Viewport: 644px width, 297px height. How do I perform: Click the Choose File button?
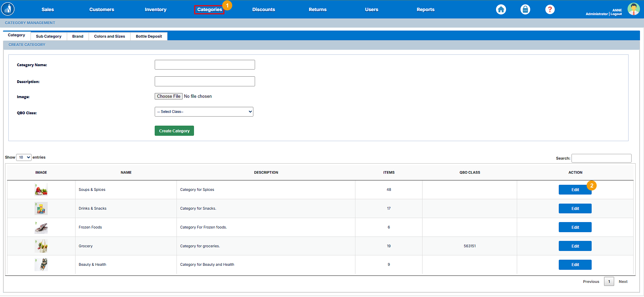[x=168, y=96]
